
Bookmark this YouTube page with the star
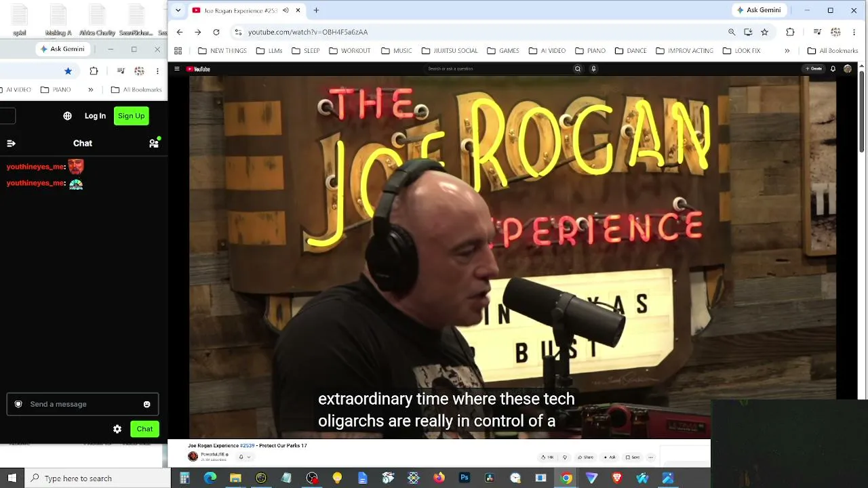(764, 32)
